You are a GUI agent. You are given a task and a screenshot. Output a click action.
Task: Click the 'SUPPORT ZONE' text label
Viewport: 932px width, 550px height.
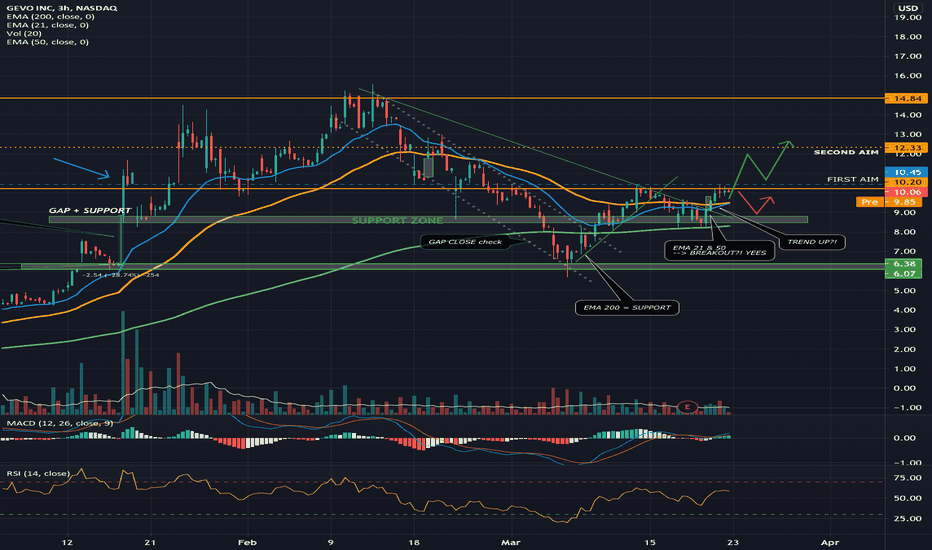(x=398, y=221)
